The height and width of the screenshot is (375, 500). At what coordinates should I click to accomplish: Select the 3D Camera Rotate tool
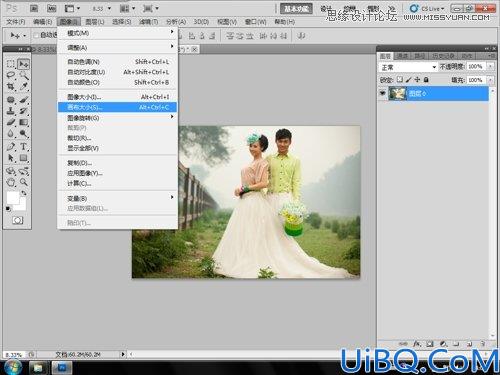pyautogui.click(x=24, y=171)
